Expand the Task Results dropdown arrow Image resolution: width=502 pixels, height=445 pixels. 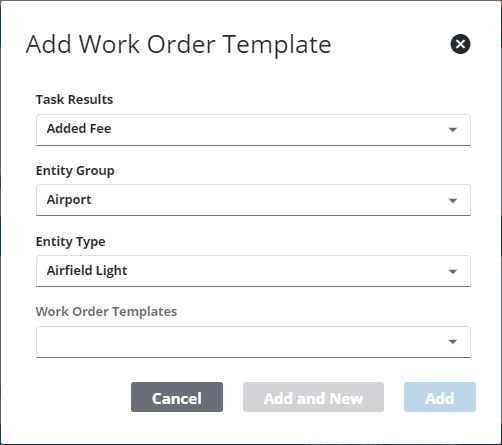pyautogui.click(x=453, y=129)
